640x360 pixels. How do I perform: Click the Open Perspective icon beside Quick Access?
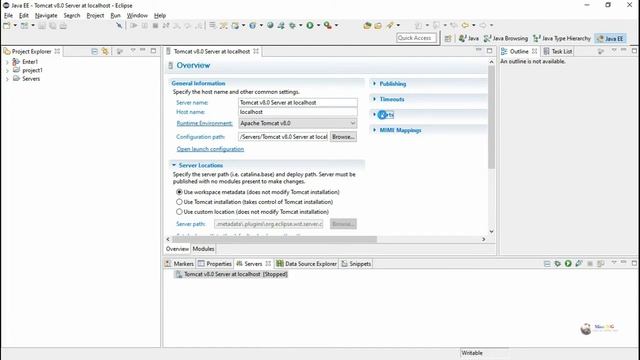tap(448, 38)
